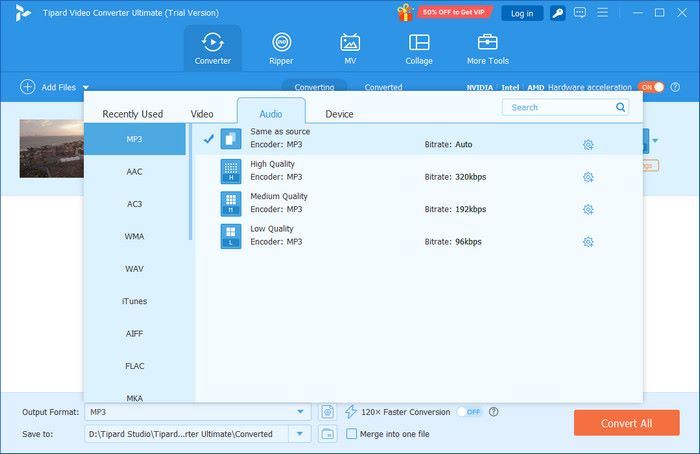Click the Tipard app logo
This screenshot has height=454, width=700.
pos(22,13)
